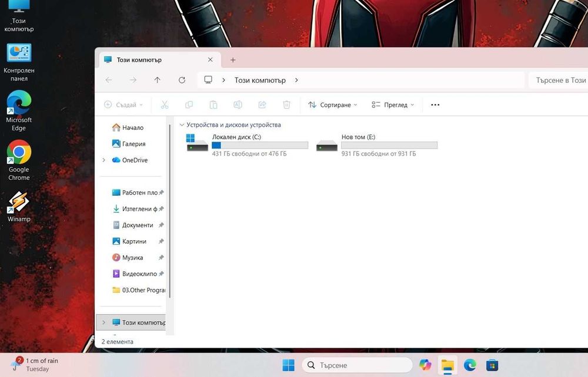
Task: Click the C: drive usage bar
Action: click(x=260, y=145)
